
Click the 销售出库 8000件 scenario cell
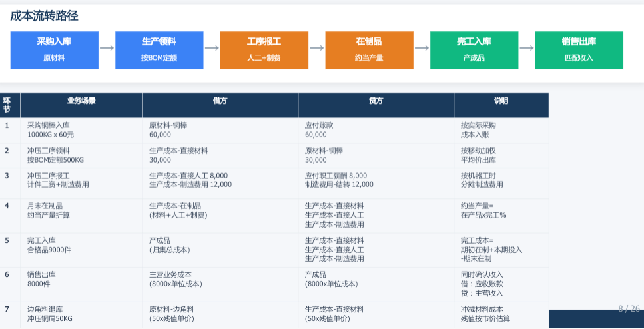point(81,284)
